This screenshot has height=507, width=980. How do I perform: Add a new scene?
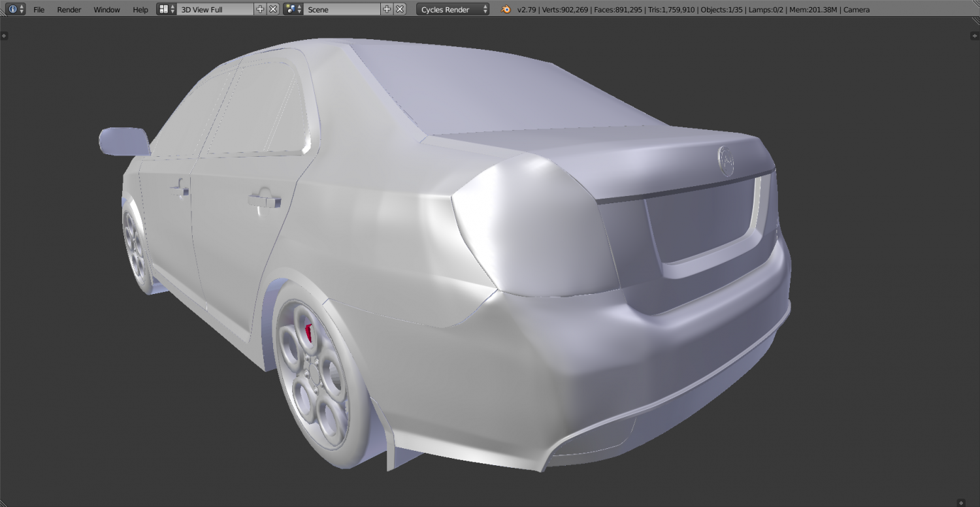(387, 10)
